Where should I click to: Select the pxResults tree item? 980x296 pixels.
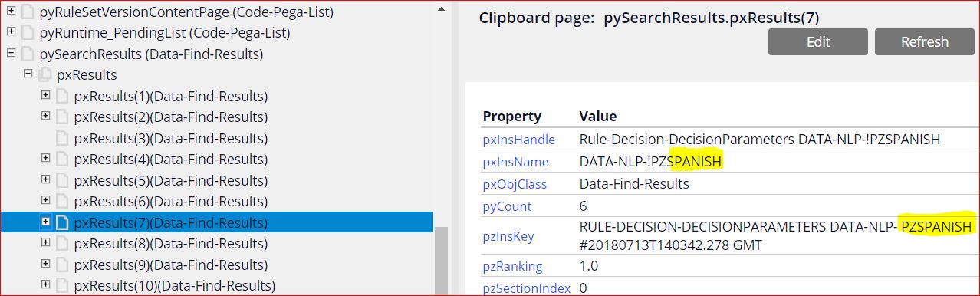(87, 75)
